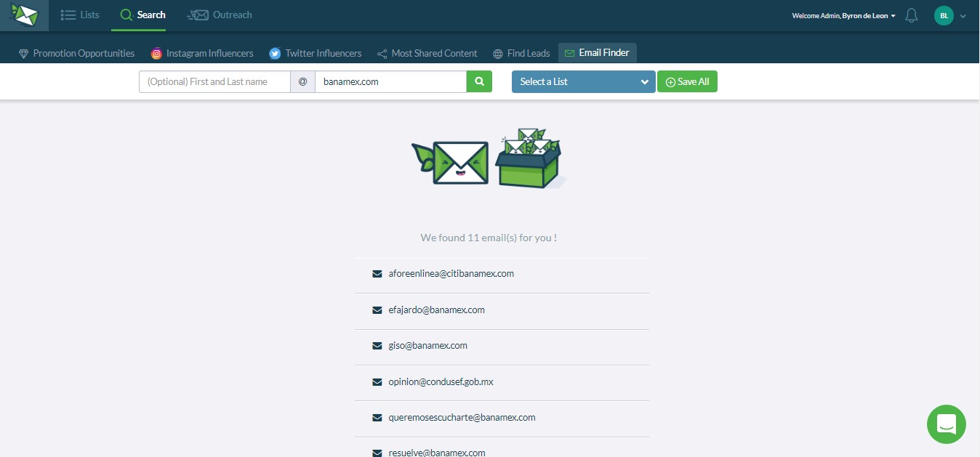Click envelope icon beside efajardo@banamex.com
The image size is (980, 457).
pyautogui.click(x=377, y=310)
